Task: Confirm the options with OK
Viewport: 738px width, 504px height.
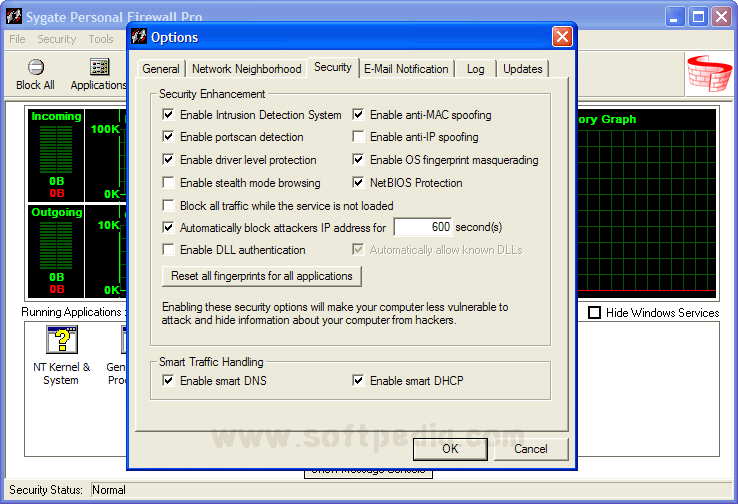Action: [450, 449]
